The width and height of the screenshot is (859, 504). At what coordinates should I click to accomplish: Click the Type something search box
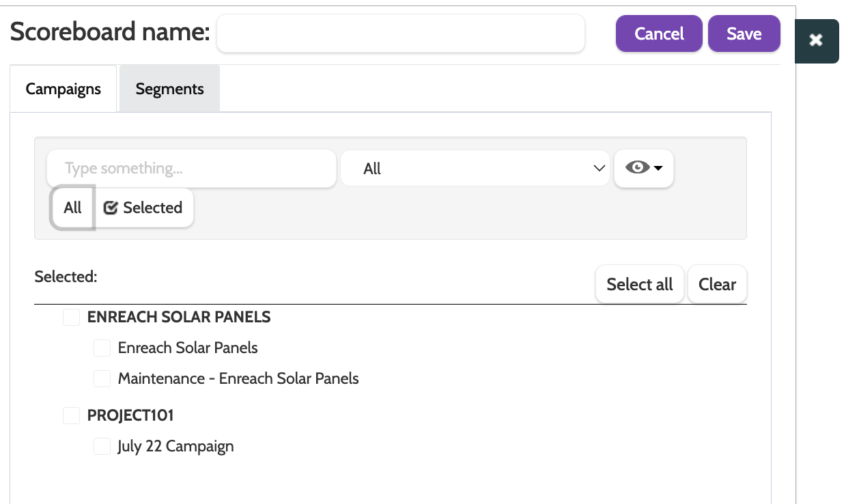click(191, 169)
